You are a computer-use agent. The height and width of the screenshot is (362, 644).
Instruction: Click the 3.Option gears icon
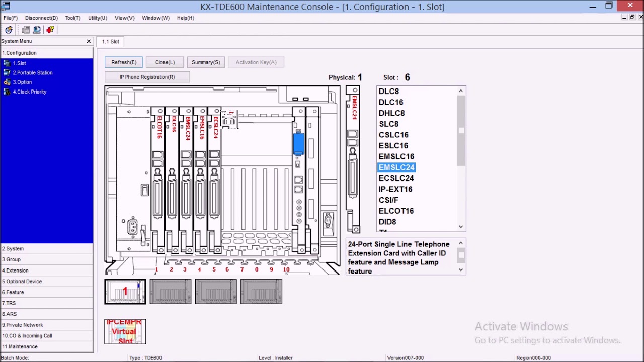pyautogui.click(x=7, y=82)
